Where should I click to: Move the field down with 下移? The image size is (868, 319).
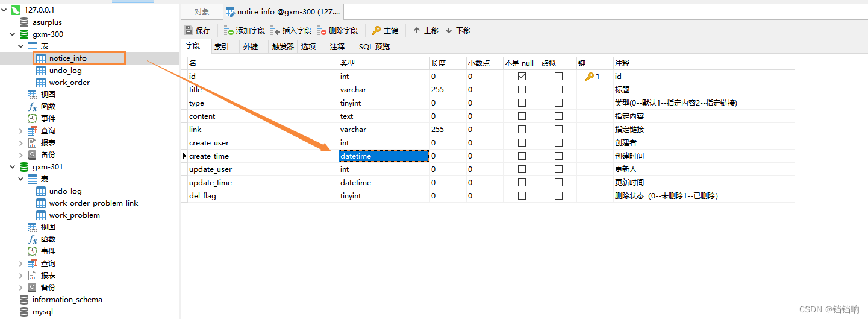[x=458, y=30]
